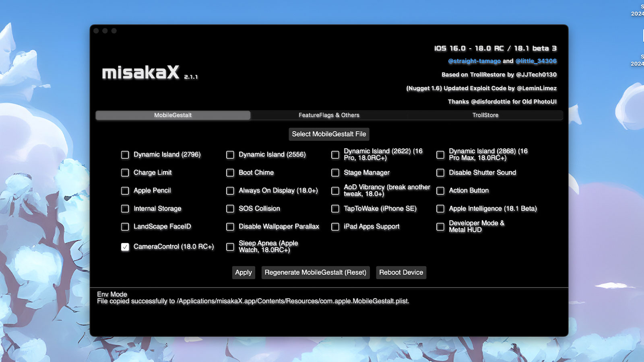Open the @little_34306 link
Viewport: 644px width, 362px height.
(536, 61)
